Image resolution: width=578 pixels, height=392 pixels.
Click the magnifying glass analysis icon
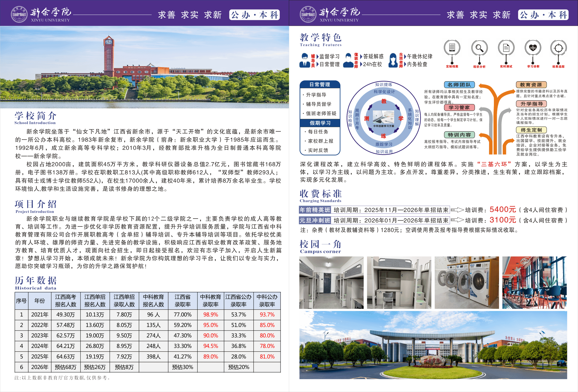tap(479, 48)
